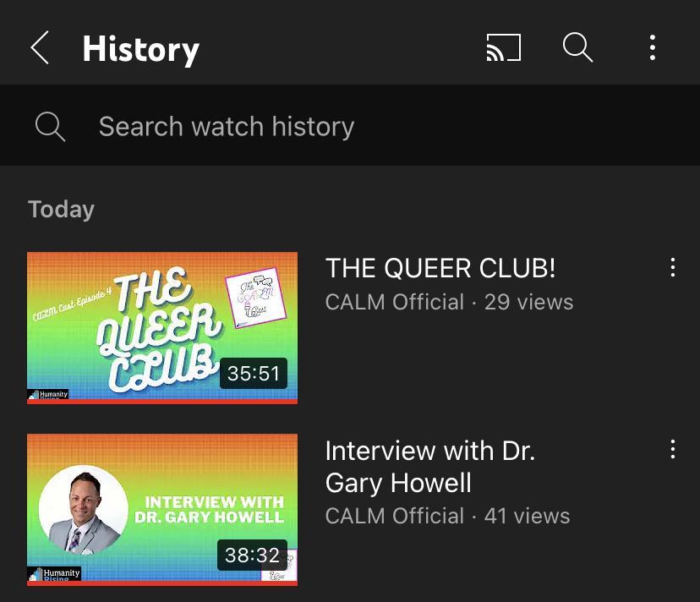Open THE QUEER CLUB! video thumbnail
The width and height of the screenshot is (700, 602).
click(162, 328)
